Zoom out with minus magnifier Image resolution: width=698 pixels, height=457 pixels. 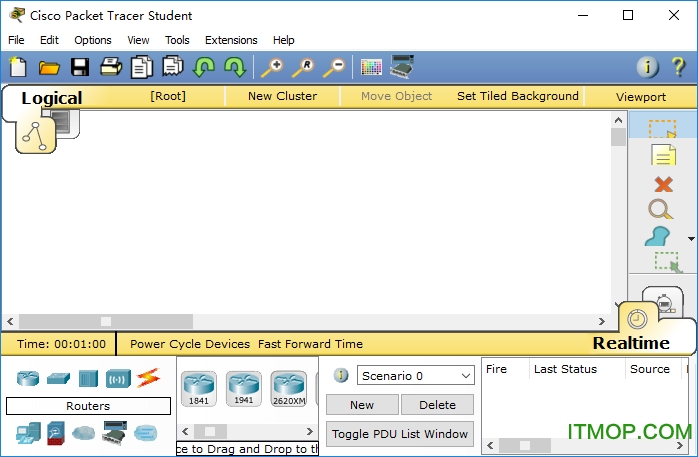coord(334,68)
